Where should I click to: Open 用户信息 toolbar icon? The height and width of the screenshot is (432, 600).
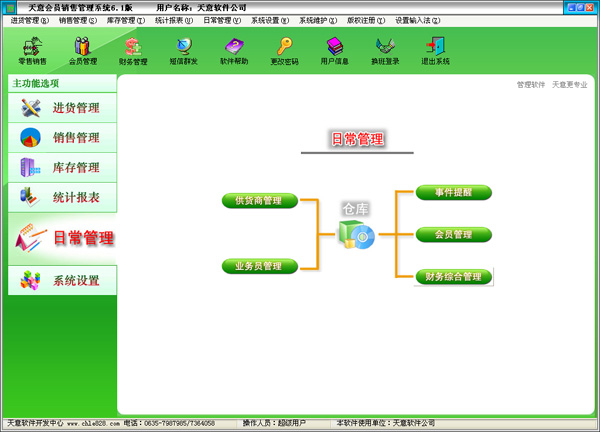(335, 47)
